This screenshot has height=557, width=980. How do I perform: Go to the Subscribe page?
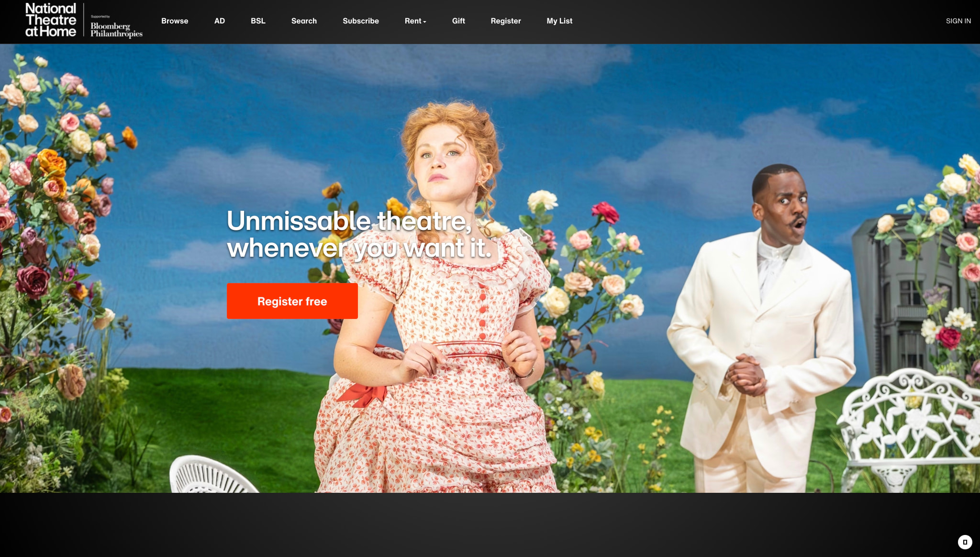(361, 21)
